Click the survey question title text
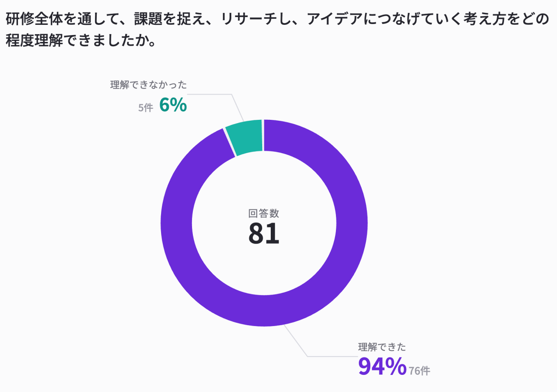This screenshot has width=557, height=392. [x=277, y=30]
